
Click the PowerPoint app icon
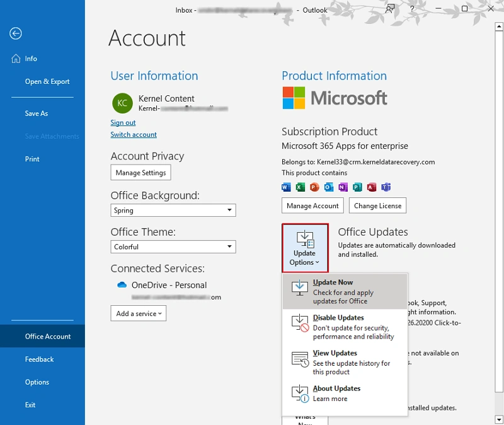314,187
